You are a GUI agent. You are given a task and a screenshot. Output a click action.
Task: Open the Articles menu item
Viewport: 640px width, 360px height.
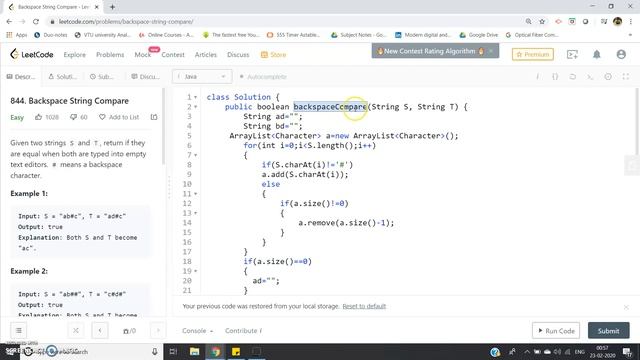pyautogui.click(x=206, y=55)
